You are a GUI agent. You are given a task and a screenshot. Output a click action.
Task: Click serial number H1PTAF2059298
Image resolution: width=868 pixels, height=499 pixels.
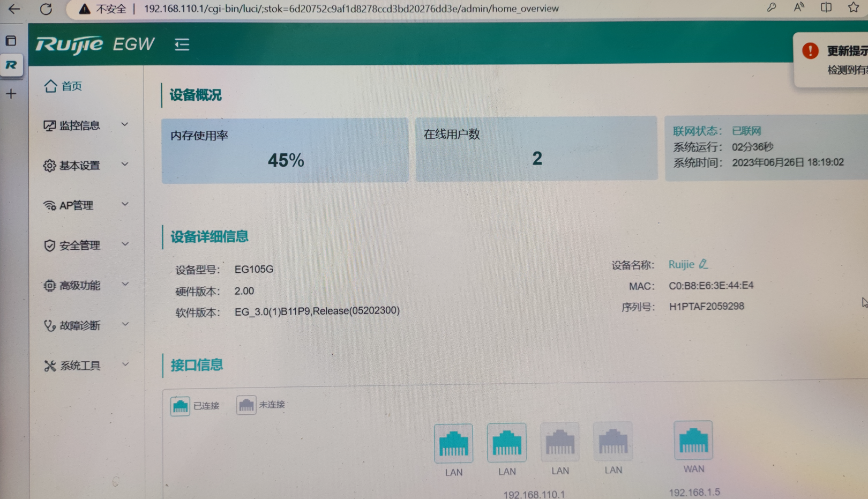click(706, 307)
